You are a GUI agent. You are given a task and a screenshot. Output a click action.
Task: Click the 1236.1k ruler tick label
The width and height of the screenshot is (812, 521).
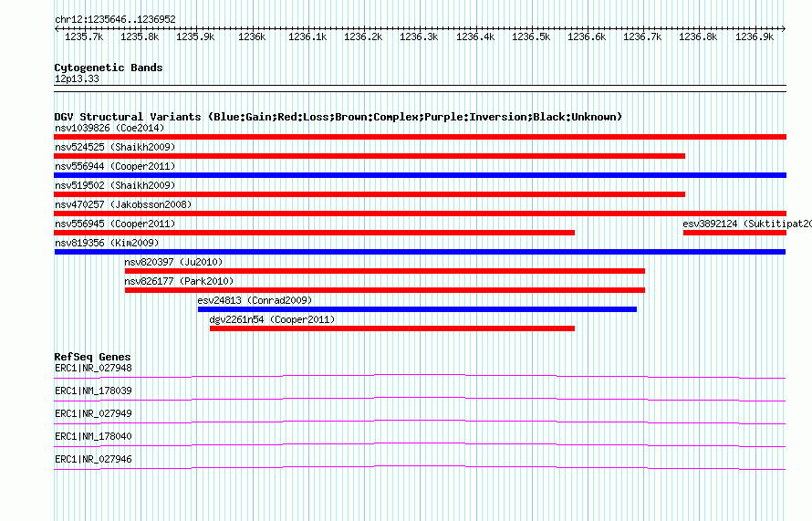(x=307, y=36)
